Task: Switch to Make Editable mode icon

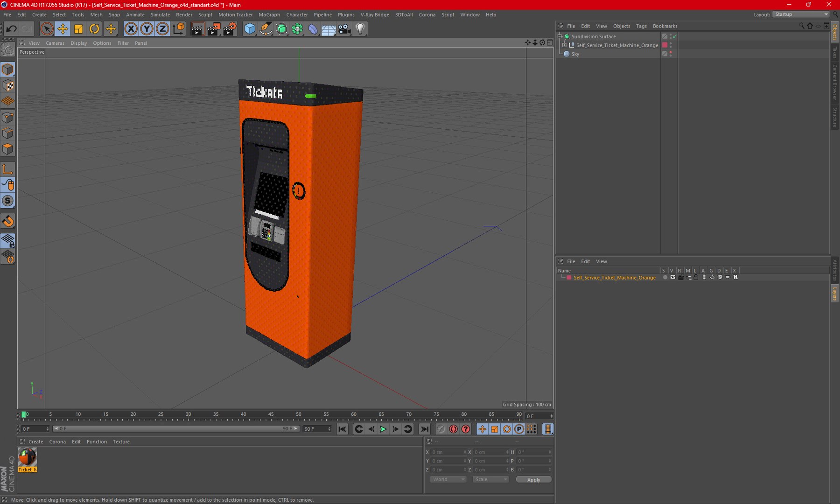Action: pyautogui.click(x=8, y=49)
